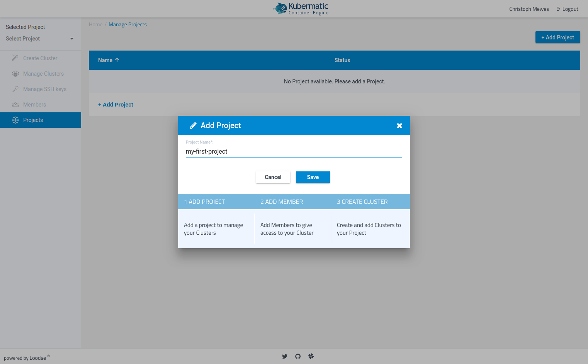Click the '2 ADD MEMBER' step heading
The image size is (588, 364).
(x=282, y=202)
